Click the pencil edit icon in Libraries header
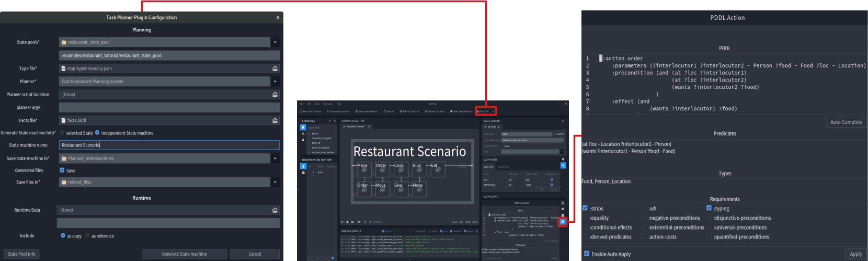868x261 pixels. click(329, 121)
